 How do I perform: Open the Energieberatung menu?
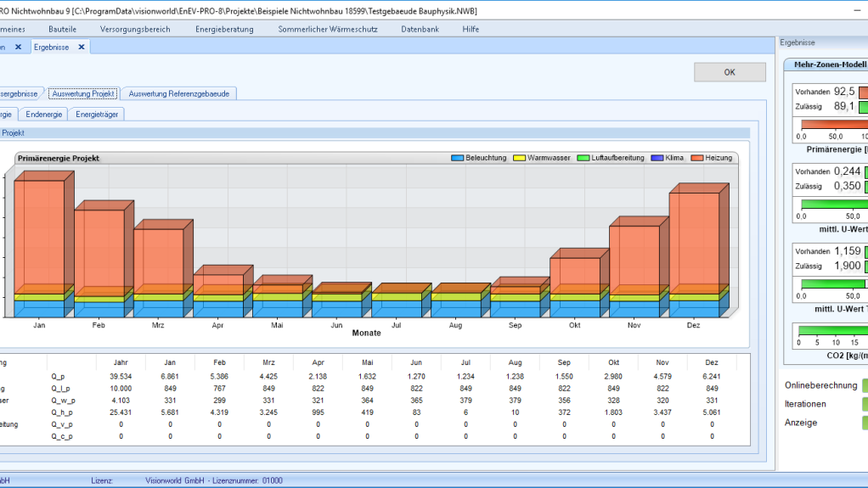pos(224,30)
